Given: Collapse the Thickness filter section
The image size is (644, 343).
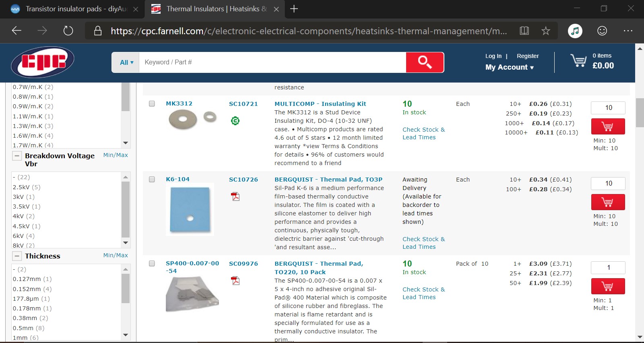Looking at the screenshot, I should click(x=17, y=256).
